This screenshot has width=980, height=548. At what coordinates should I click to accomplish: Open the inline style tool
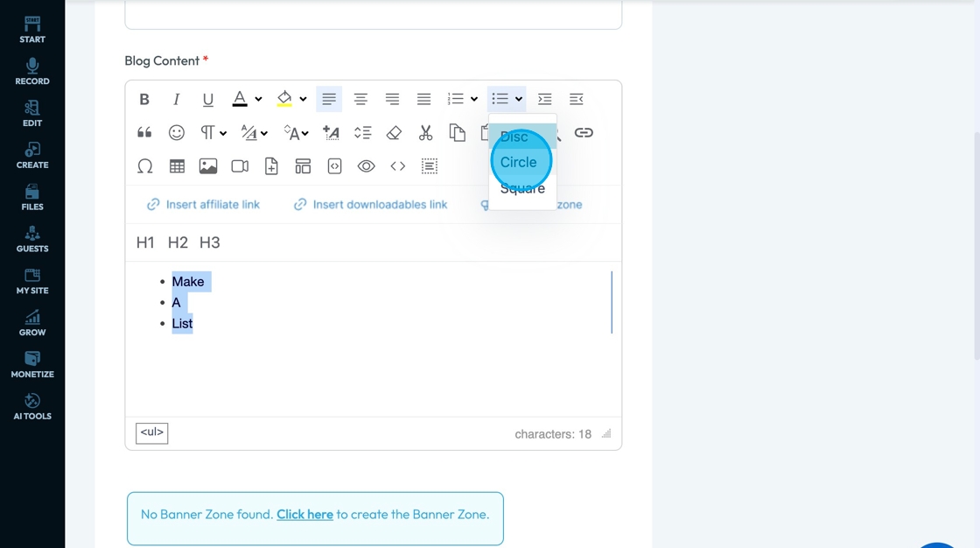tap(331, 132)
